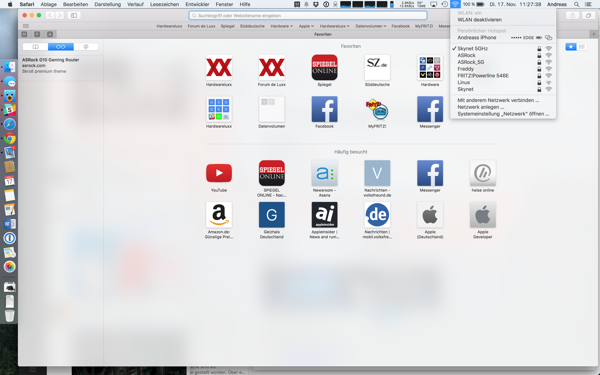
Task: Open the Nachrichten volksfreund.de V tile
Action: tap(377, 173)
